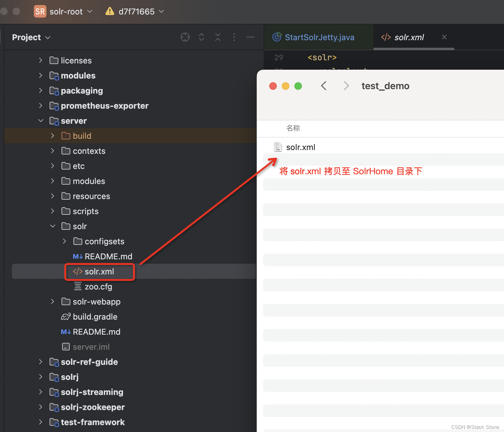504x432 pixels.
Task: Select server.iml file
Action: pyautogui.click(x=91, y=347)
